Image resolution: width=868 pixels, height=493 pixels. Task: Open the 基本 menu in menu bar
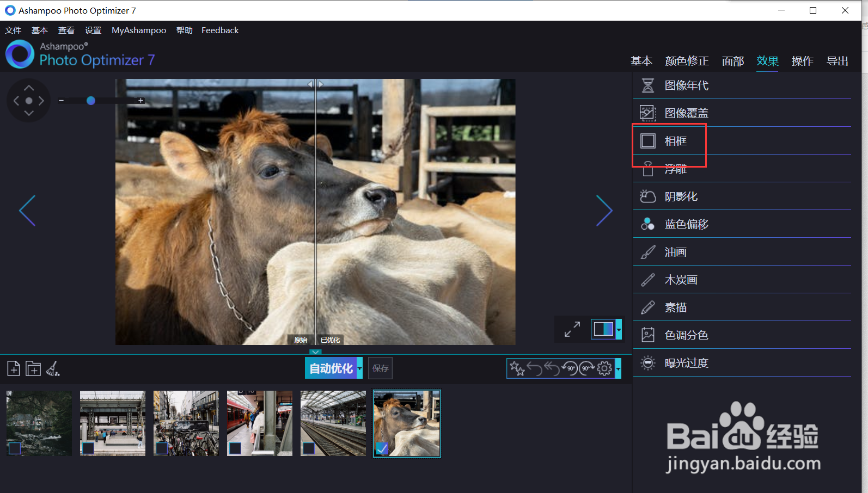click(40, 30)
